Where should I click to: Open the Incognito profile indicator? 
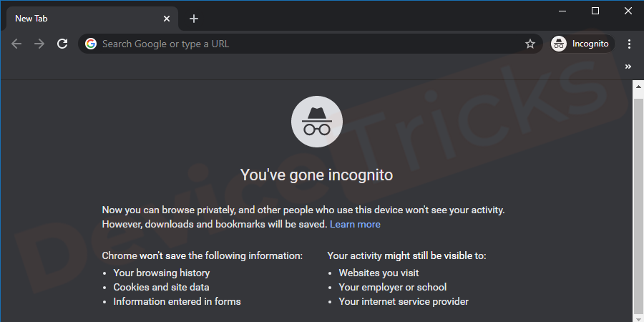582,44
